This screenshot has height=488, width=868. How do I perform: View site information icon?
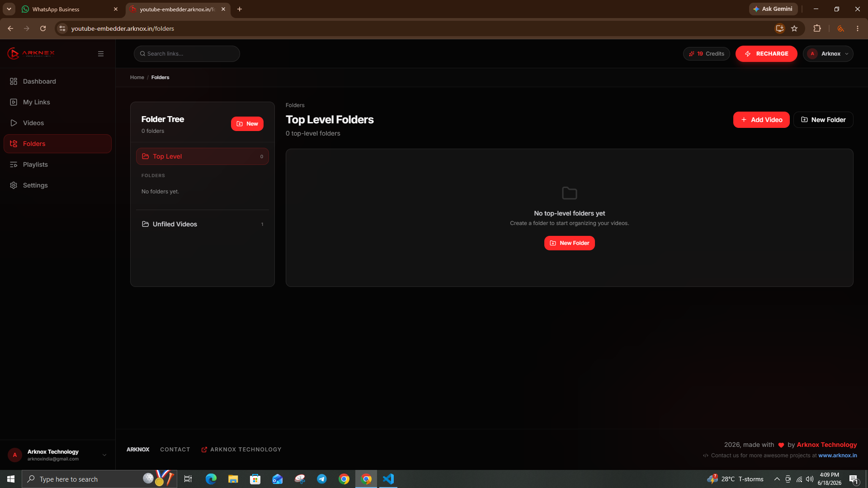(62, 28)
